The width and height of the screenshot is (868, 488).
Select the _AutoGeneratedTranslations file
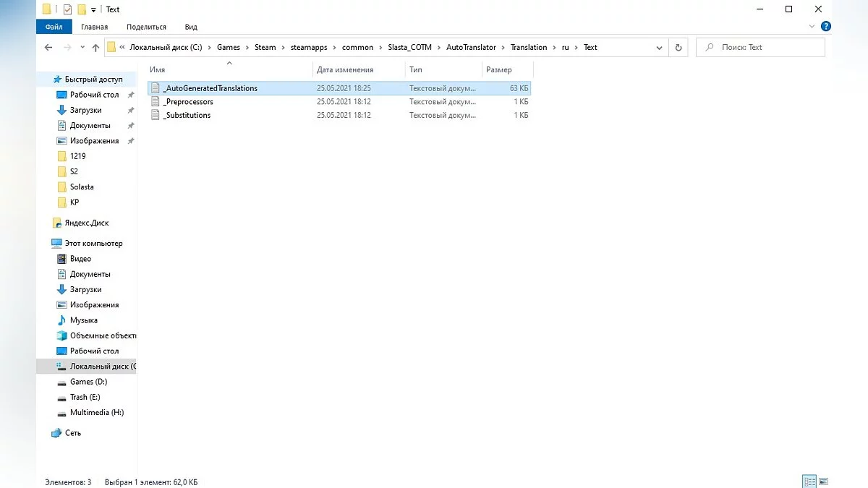[339, 88]
